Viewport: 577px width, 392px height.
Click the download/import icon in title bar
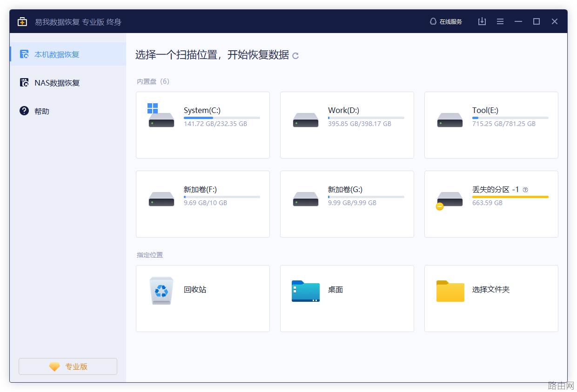click(482, 21)
